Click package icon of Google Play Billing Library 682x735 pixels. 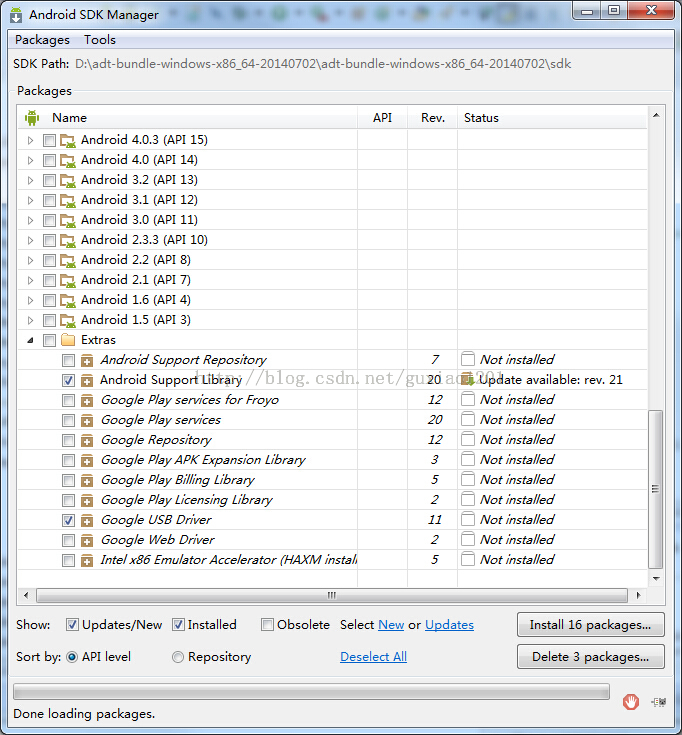87,480
